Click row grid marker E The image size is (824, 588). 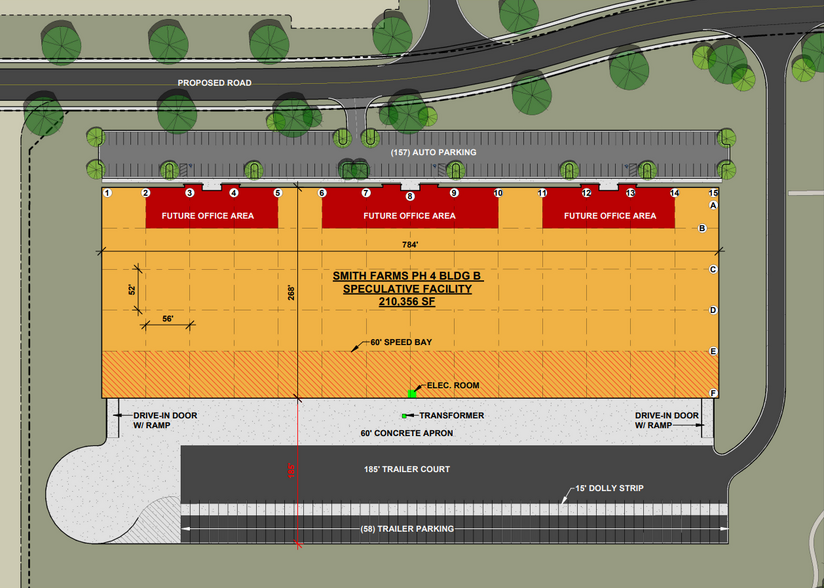[x=713, y=352]
